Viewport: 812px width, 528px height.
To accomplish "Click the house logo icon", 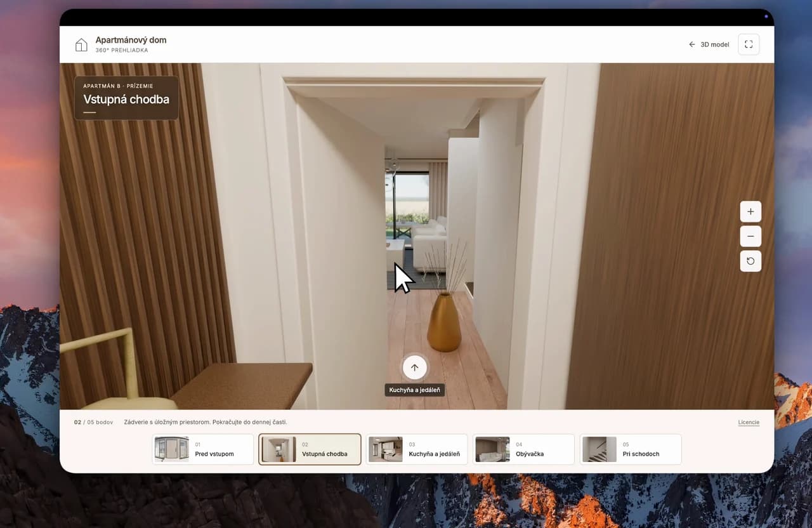I will pyautogui.click(x=81, y=44).
